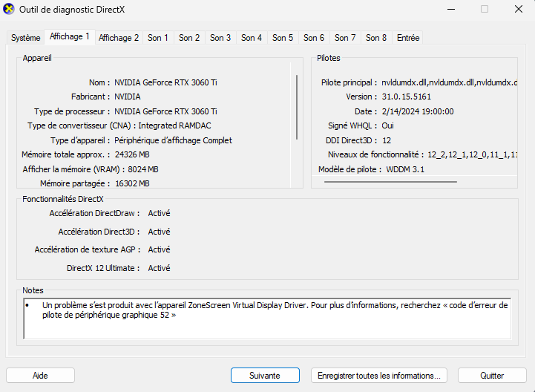Click Enregistrer toutes les informations button
Image resolution: width=535 pixels, height=392 pixels.
[379, 376]
